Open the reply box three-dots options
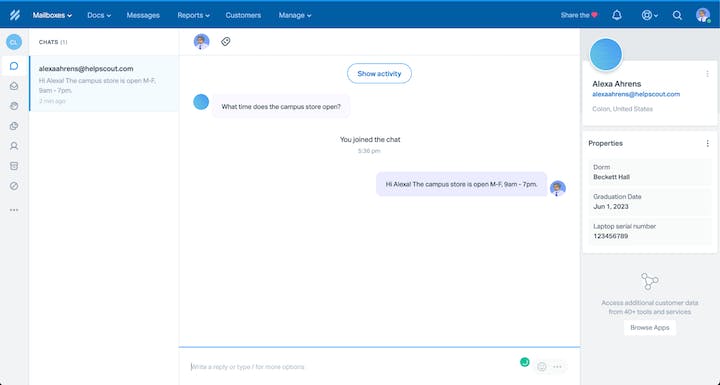This screenshot has width=720, height=385. click(x=557, y=367)
